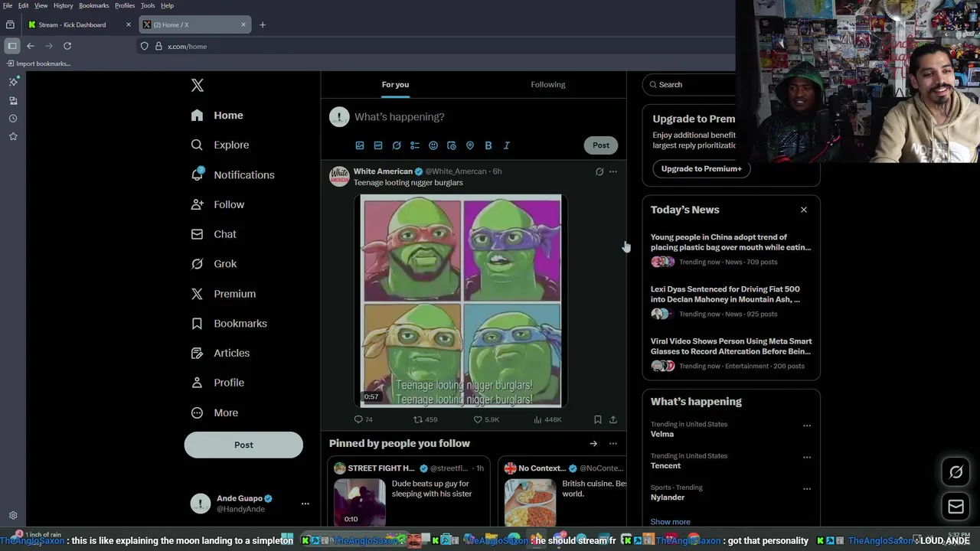This screenshot has width=980, height=551.
Task: Open options for trending topic Velma
Action: click(807, 425)
